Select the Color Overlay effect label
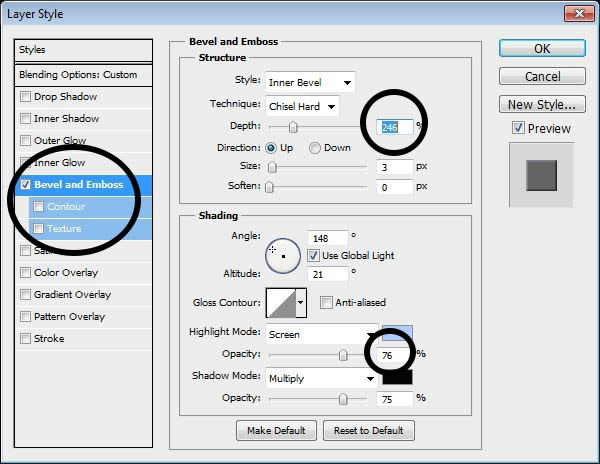600x464 pixels. coord(66,273)
